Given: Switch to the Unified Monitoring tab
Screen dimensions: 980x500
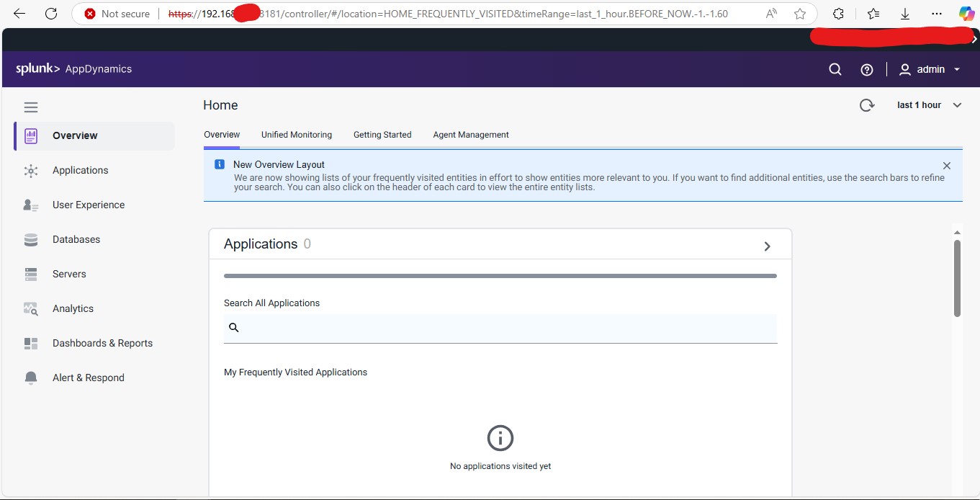Looking at the screenshot, I should [297, 135].
